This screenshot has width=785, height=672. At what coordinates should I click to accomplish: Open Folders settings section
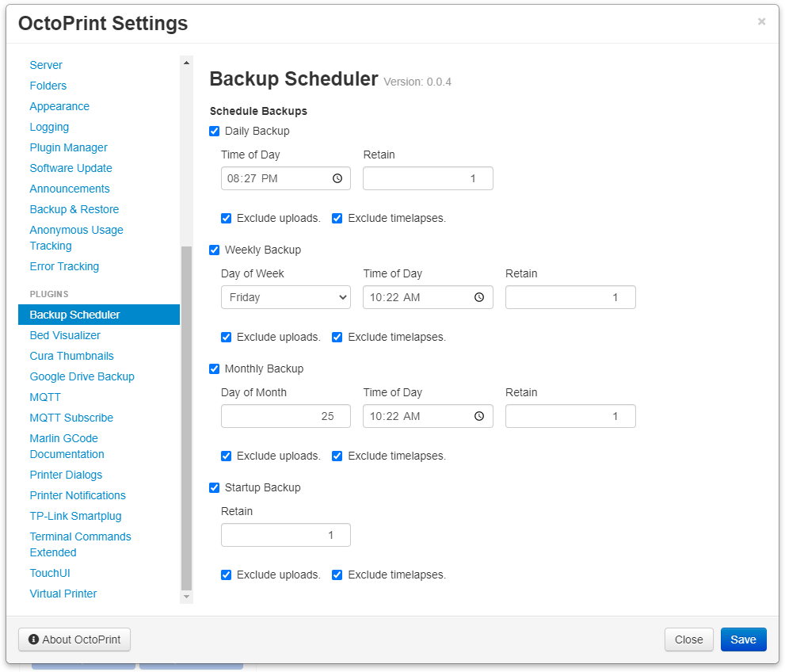(x=48, y=86)
